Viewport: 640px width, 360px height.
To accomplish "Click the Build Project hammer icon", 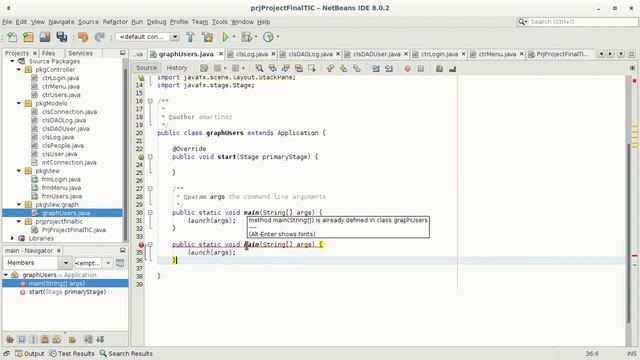I will (190, 37).
